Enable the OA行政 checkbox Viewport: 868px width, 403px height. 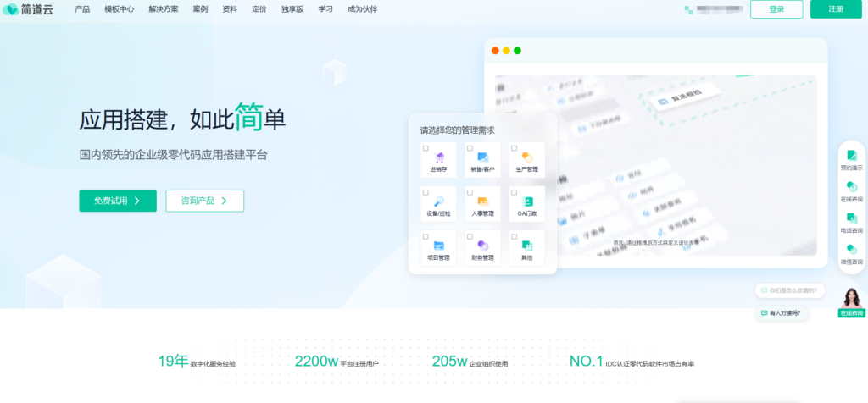[x=514, y=192]
